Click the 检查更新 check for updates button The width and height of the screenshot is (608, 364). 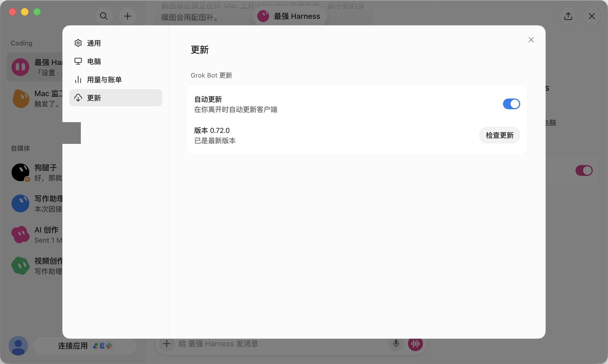pyautogui.click(x=500, y=135)
